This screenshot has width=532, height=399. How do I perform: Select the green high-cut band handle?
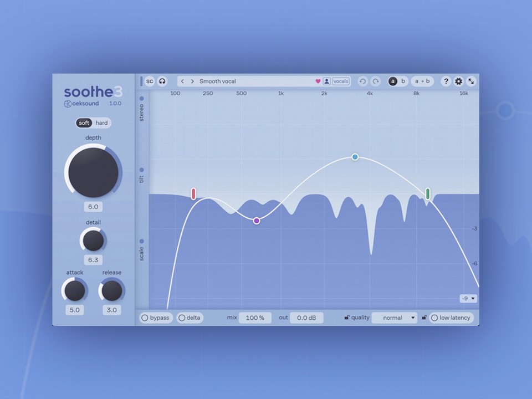(428, 194)
